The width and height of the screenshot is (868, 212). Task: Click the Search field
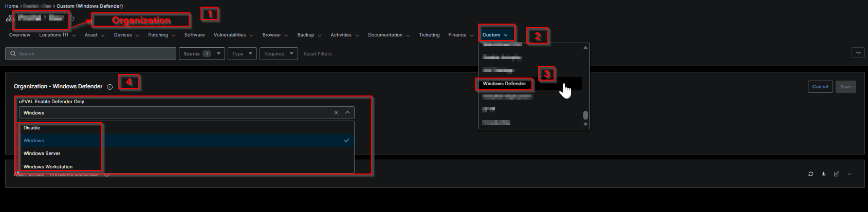coord(90,53)
